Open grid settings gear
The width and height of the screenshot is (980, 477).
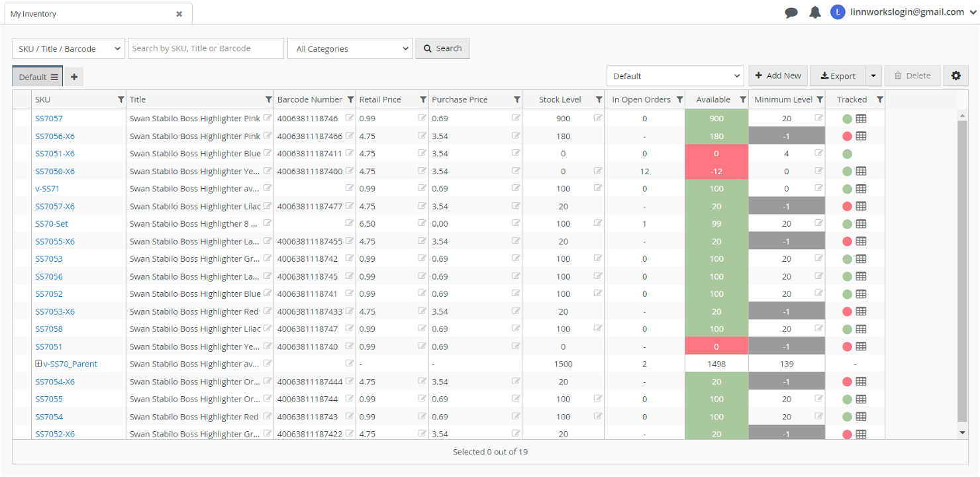[955, 76]
